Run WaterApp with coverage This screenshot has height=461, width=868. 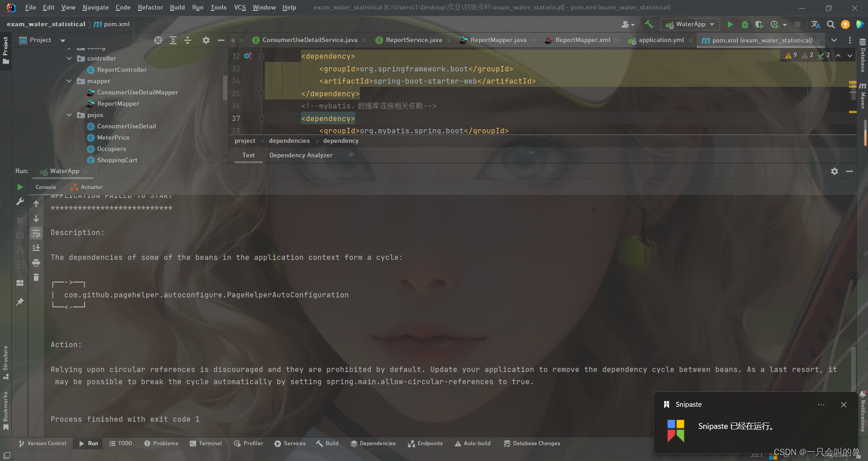[x=759, y=24]
